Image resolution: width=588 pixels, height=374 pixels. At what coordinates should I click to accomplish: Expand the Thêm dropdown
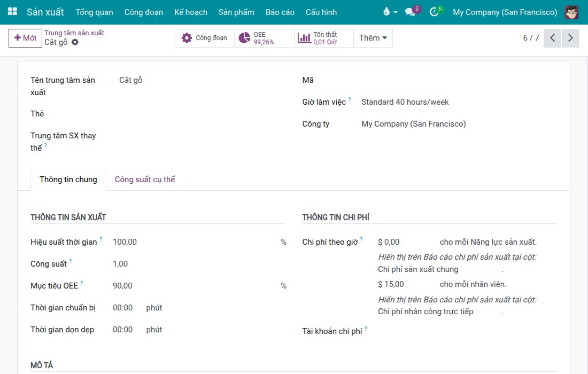(x=373, y=38)
